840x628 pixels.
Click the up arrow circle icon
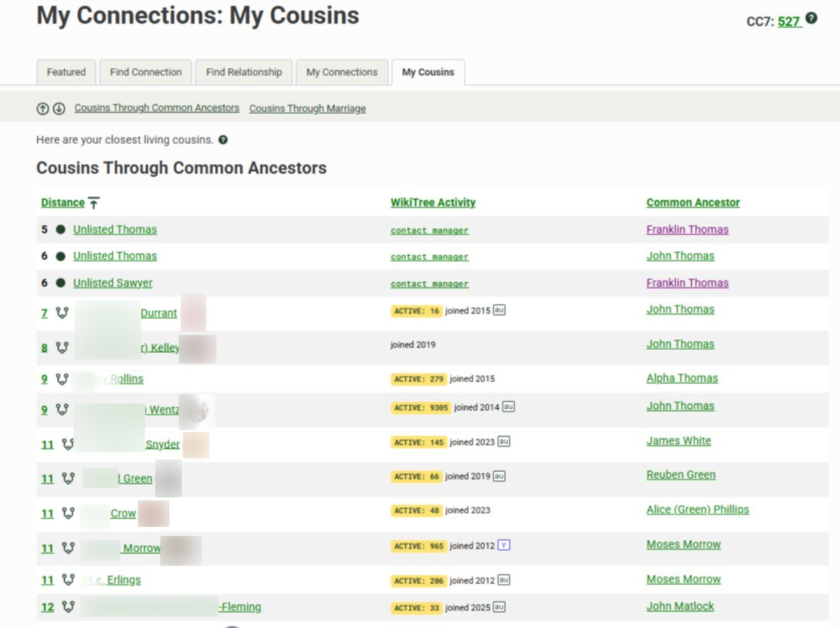(43, 109)
